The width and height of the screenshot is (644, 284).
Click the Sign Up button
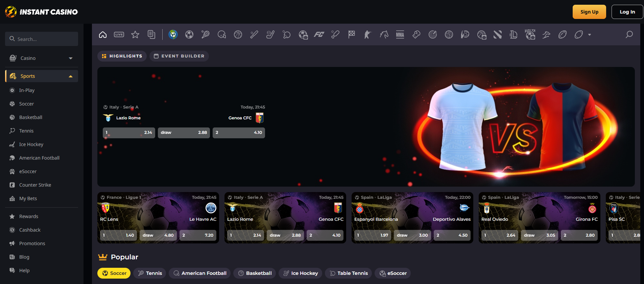589,12
